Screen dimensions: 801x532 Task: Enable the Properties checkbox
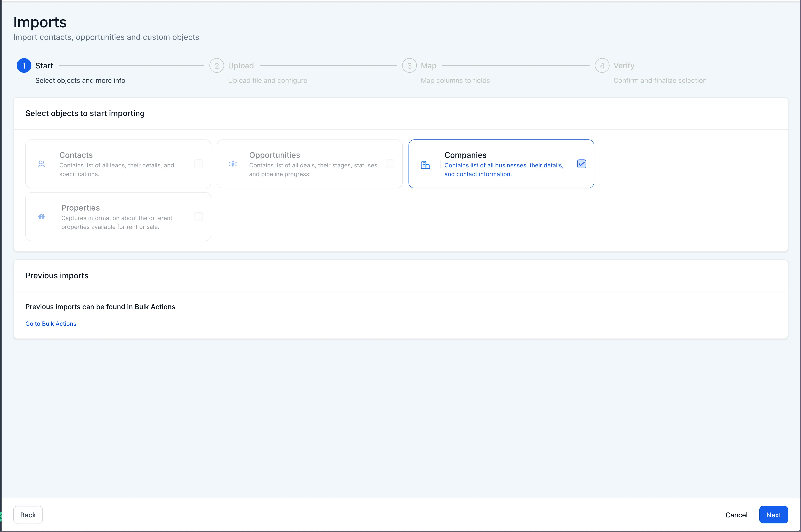pyautogui.click(x=198, y=216)
